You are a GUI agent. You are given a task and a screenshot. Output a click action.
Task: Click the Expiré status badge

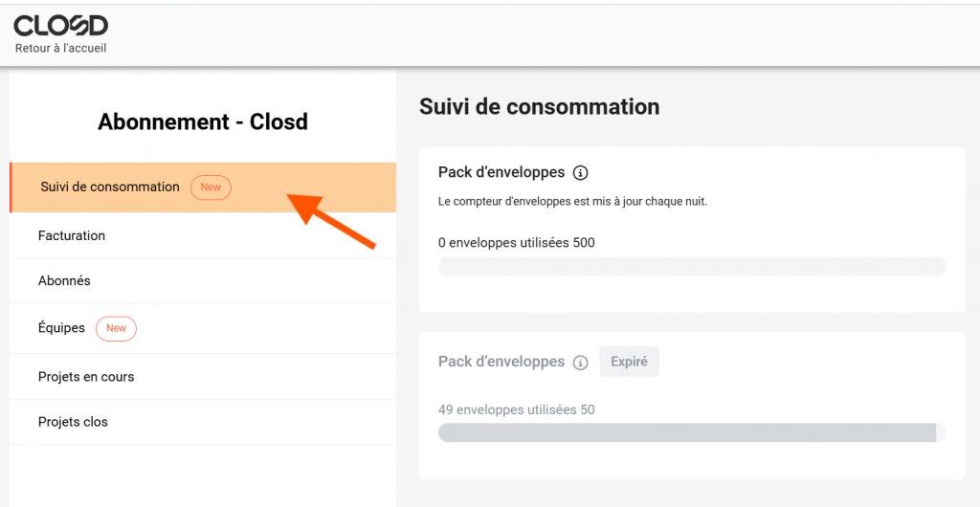coord(629,362)
